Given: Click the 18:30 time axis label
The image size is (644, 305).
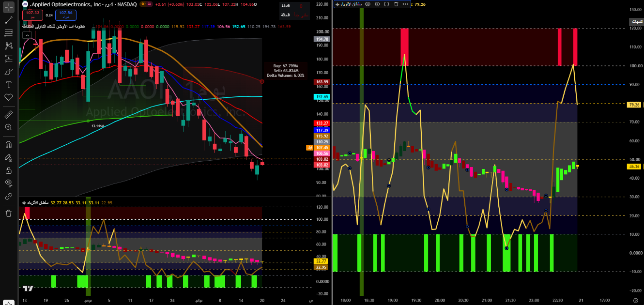Looking at the screenshot, I should pyautogui.click(x=369, y=300).
